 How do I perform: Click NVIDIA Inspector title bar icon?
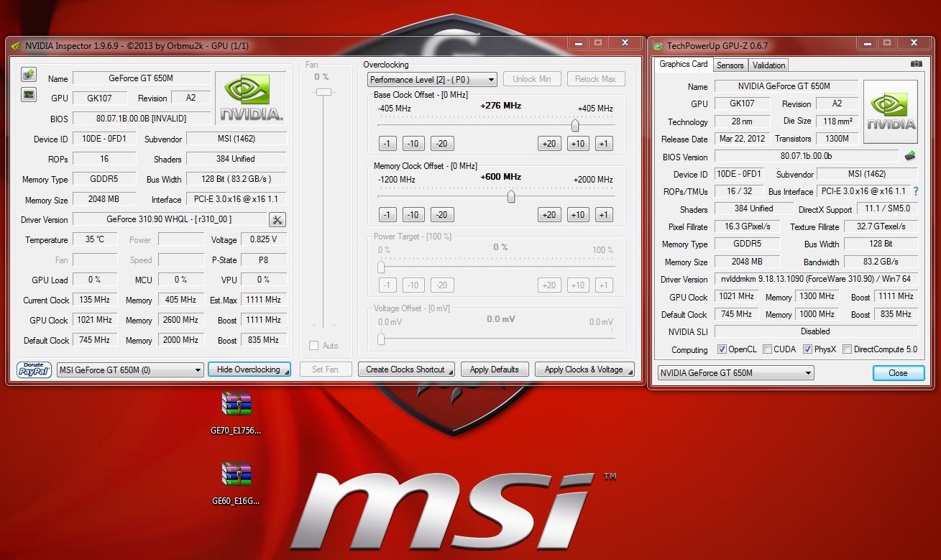(x=16, y=45)
